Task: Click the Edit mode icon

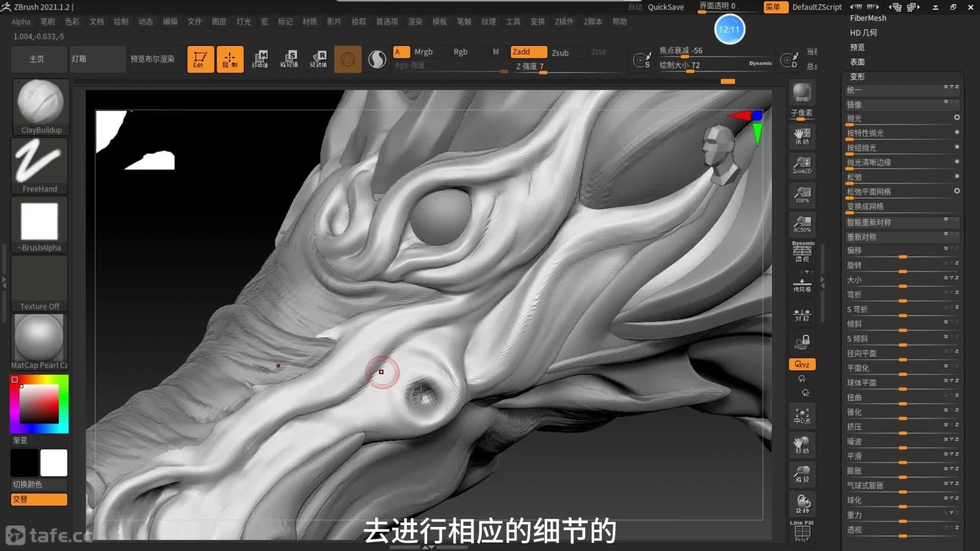Action: click(x=200, y=59)
